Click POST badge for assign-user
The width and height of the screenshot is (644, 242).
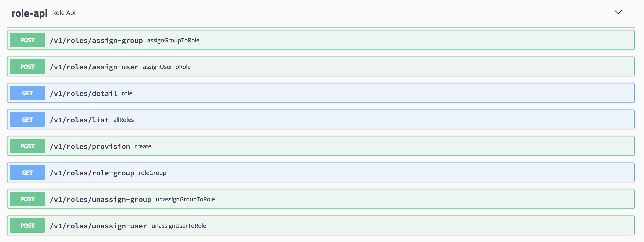coord(27,67)
